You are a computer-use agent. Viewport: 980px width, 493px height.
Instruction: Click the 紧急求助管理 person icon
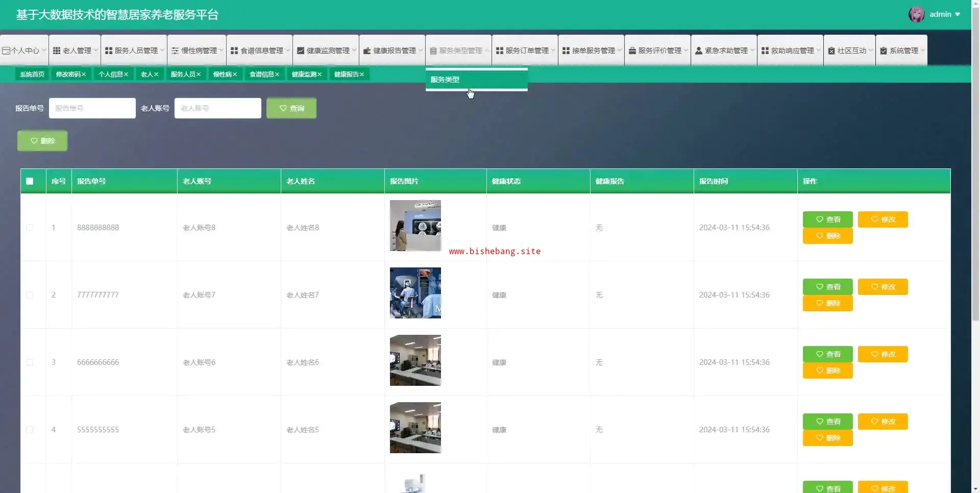click(699, 51)
